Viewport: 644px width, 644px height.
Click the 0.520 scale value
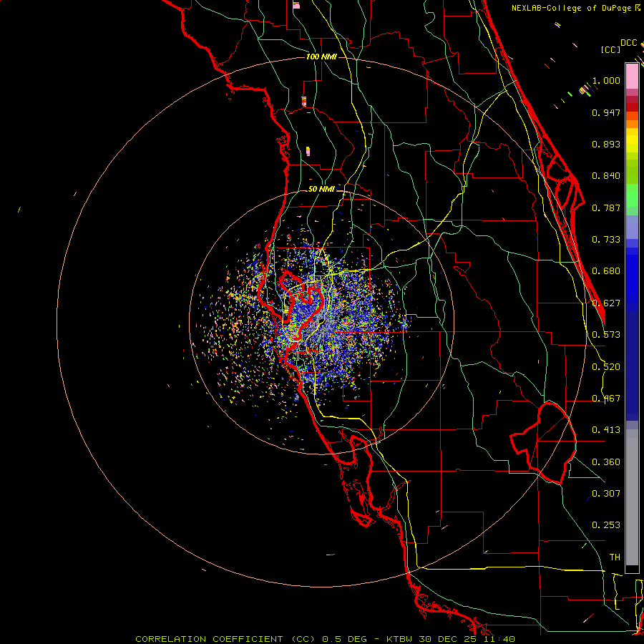(x=606, y=367)
